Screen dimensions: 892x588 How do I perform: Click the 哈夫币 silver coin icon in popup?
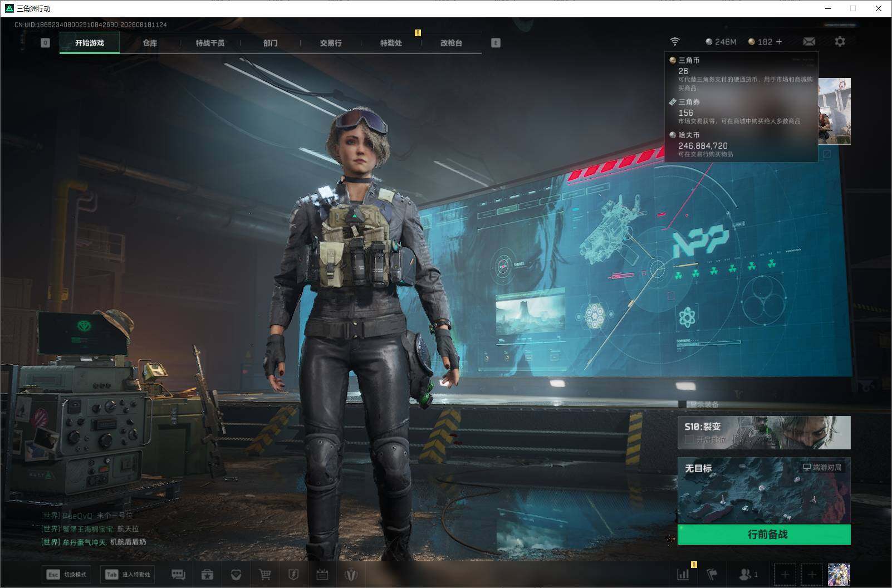pos(673,135)
